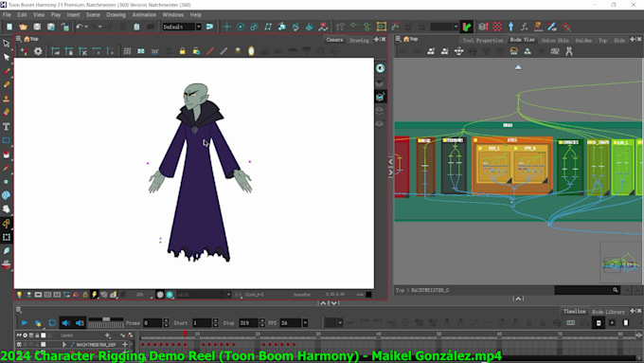Screen dimensions: 644x363
Task: Open the Undo history dropdown arrow
Action: pyautogui.click(x=86, y=27)
